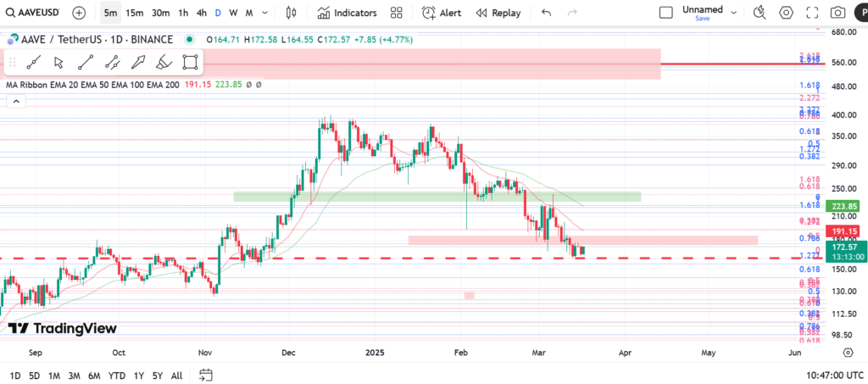Take a chart snapshot with camera icon

coord(837,13)
